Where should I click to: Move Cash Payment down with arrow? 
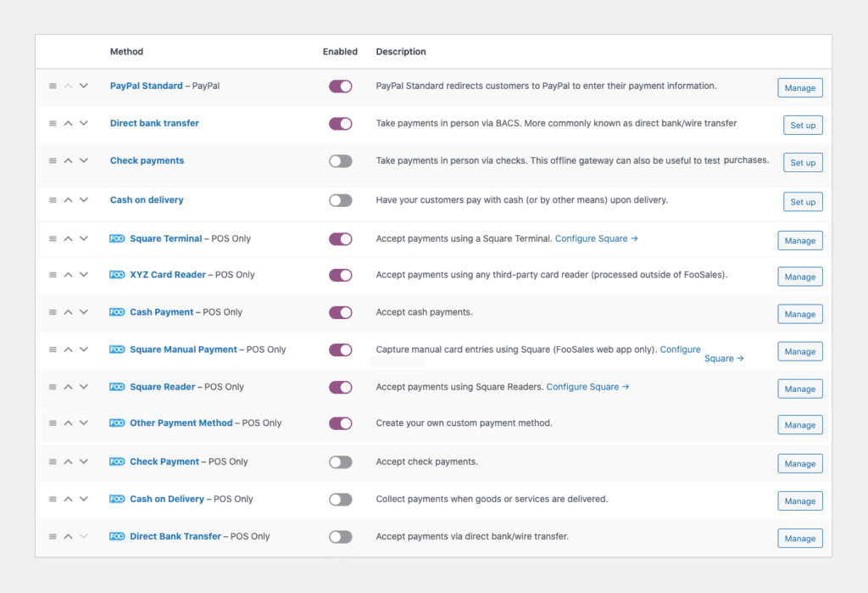point(84,312)
